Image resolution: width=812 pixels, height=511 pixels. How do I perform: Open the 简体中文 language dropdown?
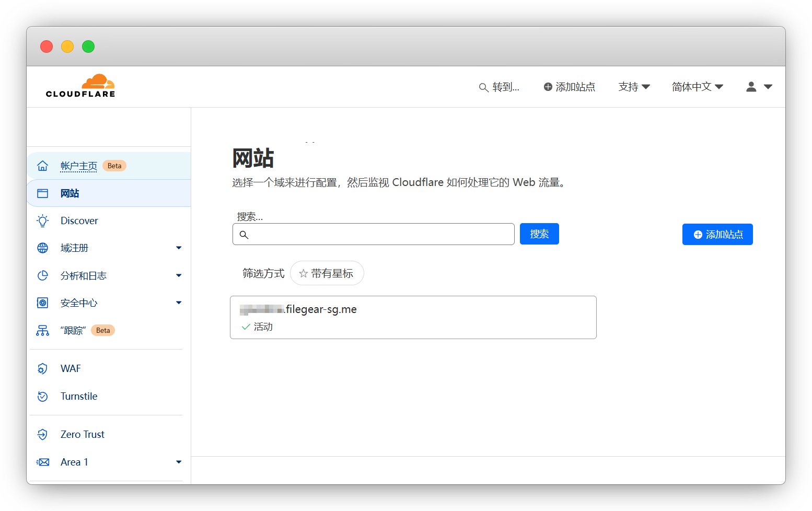(x=697, y=87)
